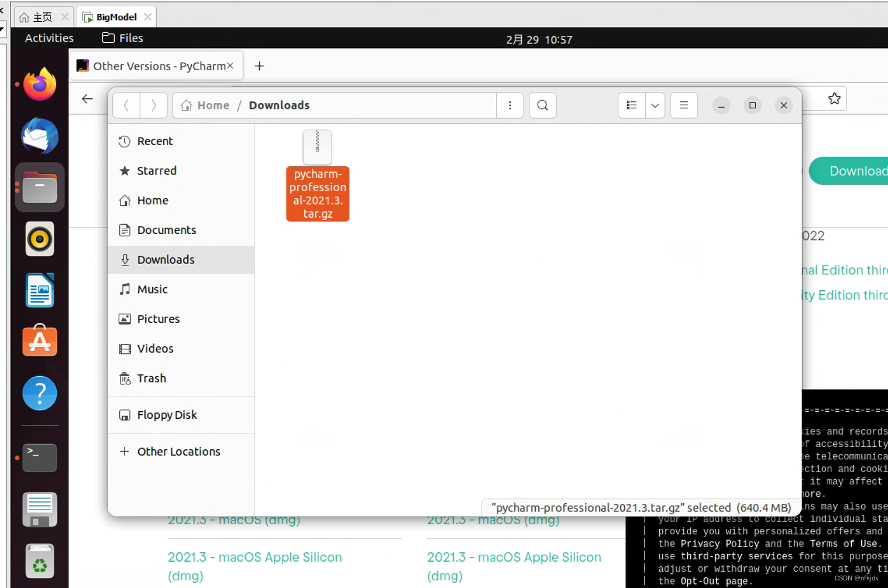Screen dimensions: 888x588
Task: Bookmark the page with the star icon
Action: pyautogui.click(x=835, y=98)
